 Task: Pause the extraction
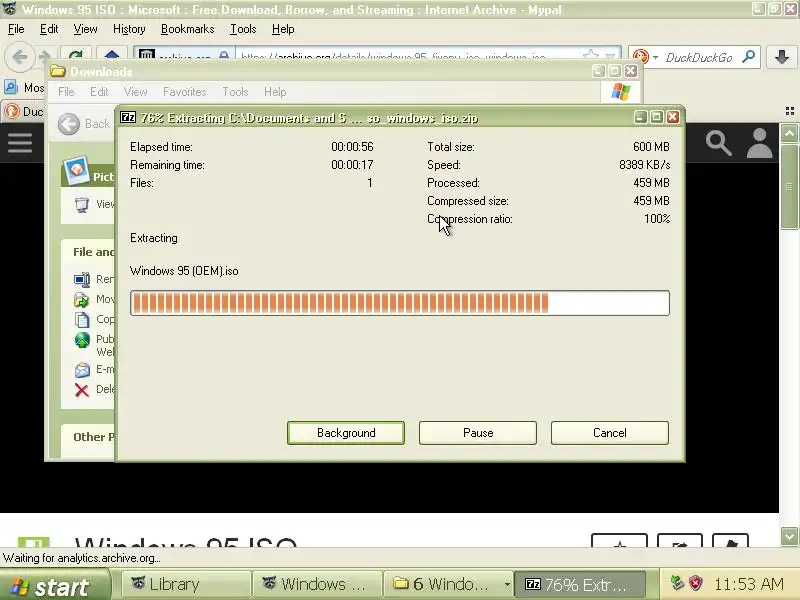click(478, 433)
